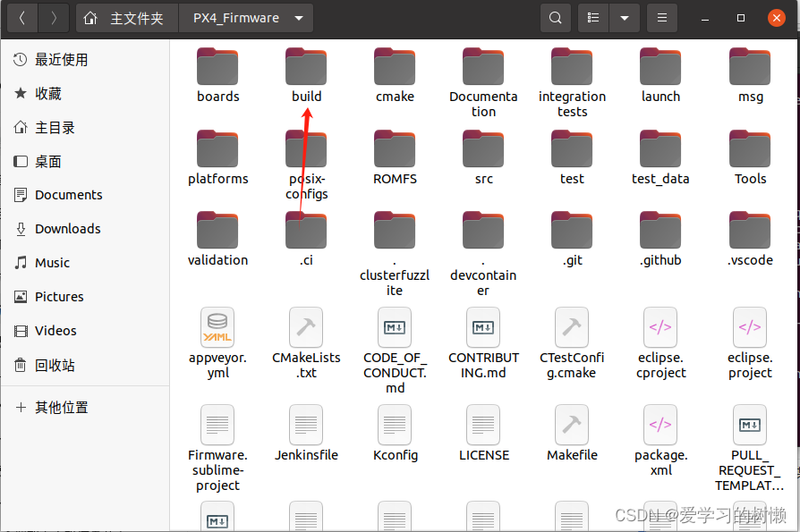Select the CMakeLists.txt file
Screen dimensions: 800x532
coord(306,327)
